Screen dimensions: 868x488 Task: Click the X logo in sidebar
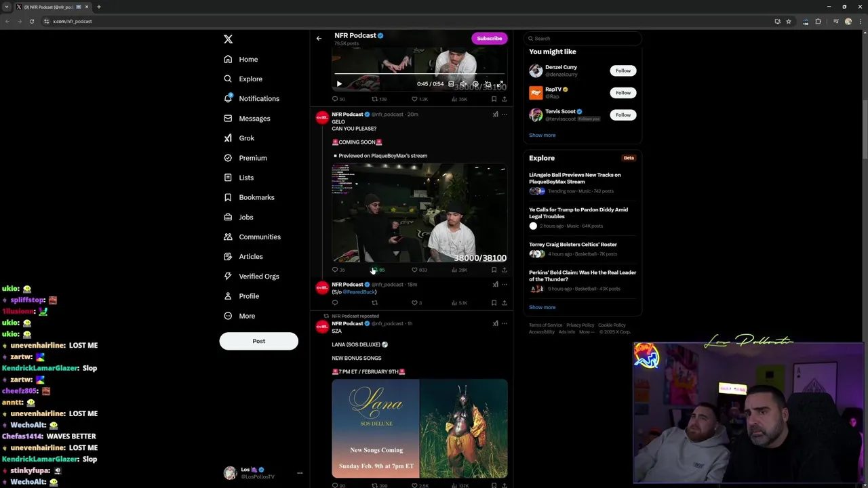[x=228, y=39]
